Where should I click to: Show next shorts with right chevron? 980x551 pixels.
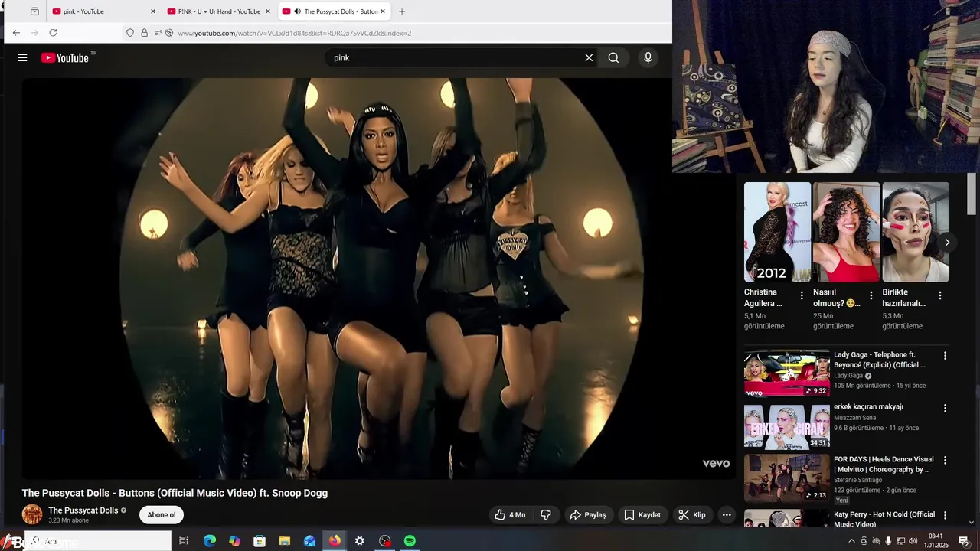tap(947, 243)
